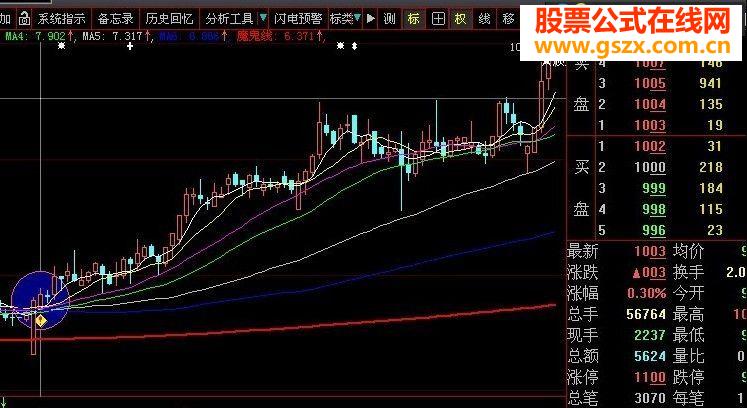Click the 线 toolbar button
Image resolution: width=747 pixels, height=408 pixels.
click(484, 19)
